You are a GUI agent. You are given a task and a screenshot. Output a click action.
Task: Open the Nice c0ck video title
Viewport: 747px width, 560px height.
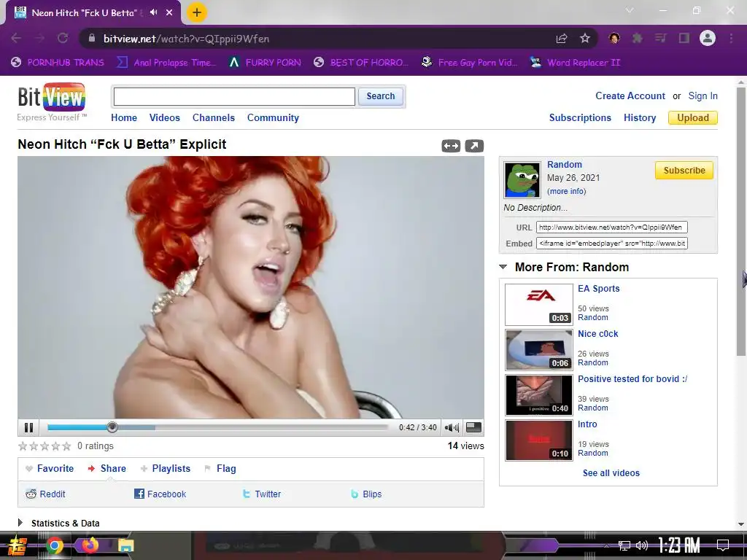click(598, 334)
